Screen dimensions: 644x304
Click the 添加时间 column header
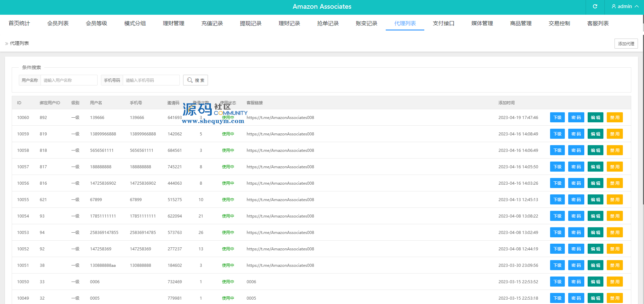click(x=506, y=103)
